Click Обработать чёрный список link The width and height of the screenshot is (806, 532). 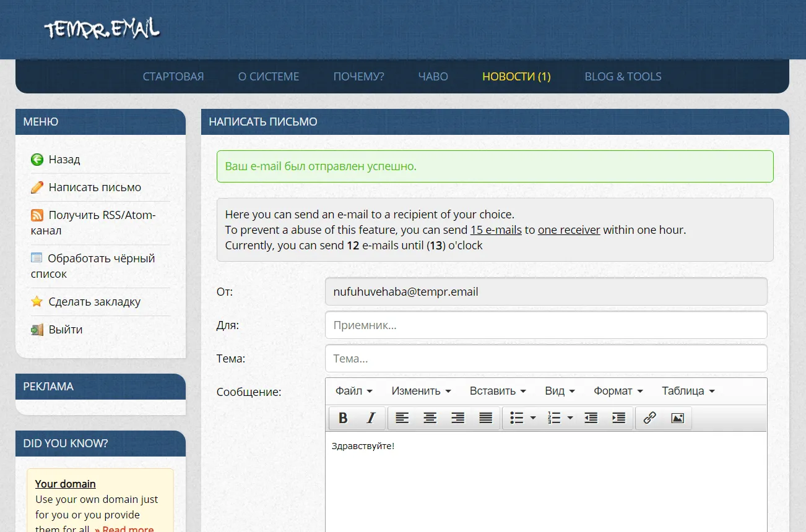coord(93,266)
